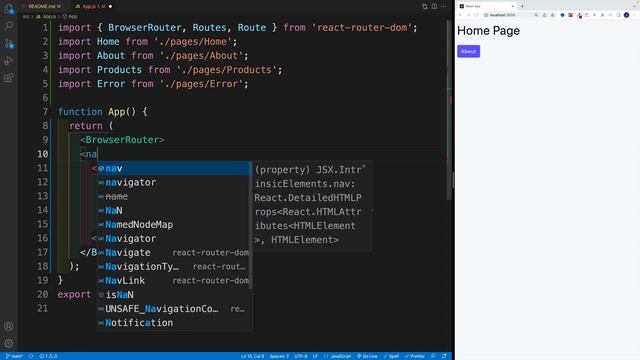Select the React App browser tab
This screenshot has height=360, width=640.
coord(487,6)
